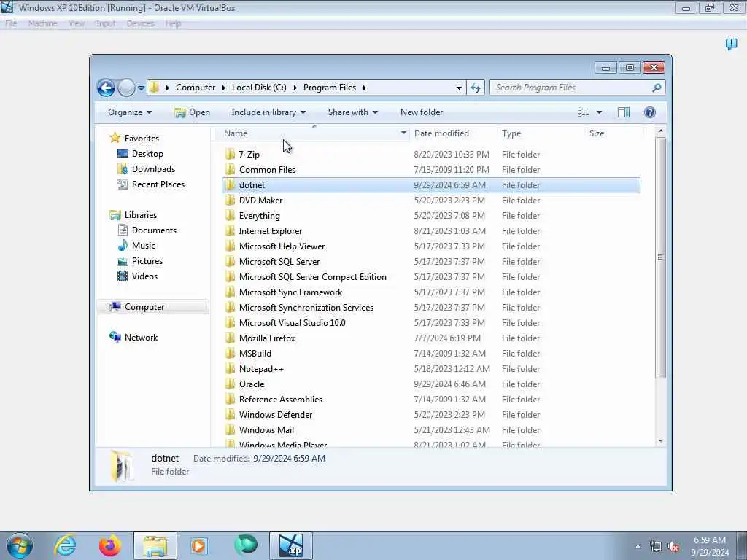Click the XP mode taskbar icon

291,545
